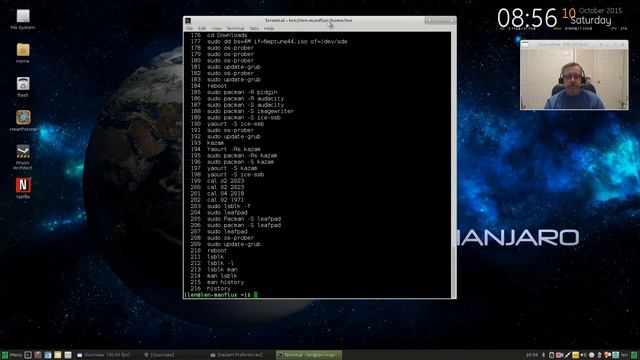
Task: Click history line '203 sudo lsblk -f'
Action: 220,206
